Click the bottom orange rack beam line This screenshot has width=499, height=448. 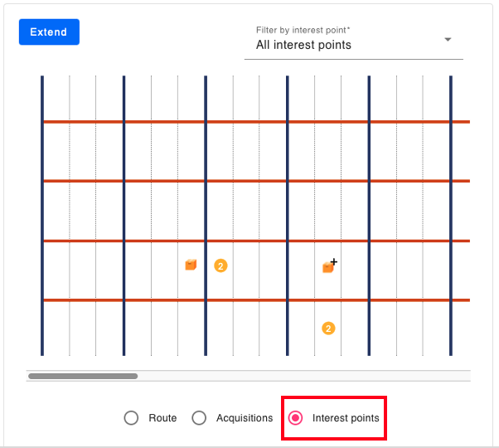coord(256,300)
